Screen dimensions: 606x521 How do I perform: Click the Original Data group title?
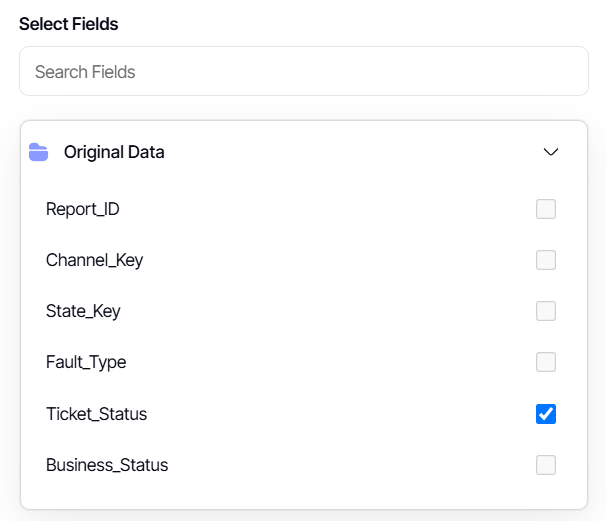click(x=114, y=152)
